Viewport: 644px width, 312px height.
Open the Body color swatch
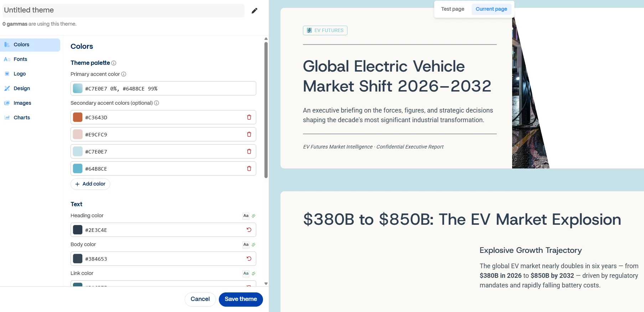click(78, 259)
